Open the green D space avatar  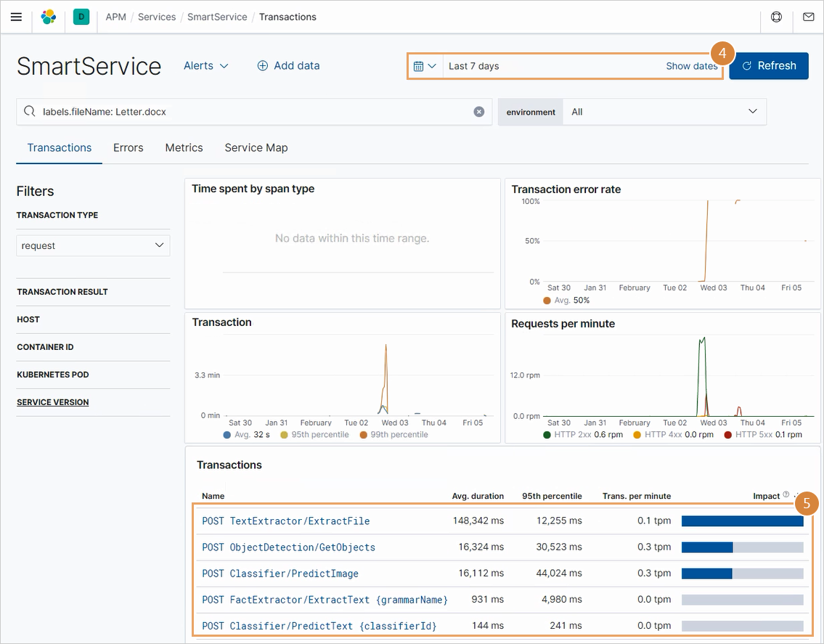point(81,17)
